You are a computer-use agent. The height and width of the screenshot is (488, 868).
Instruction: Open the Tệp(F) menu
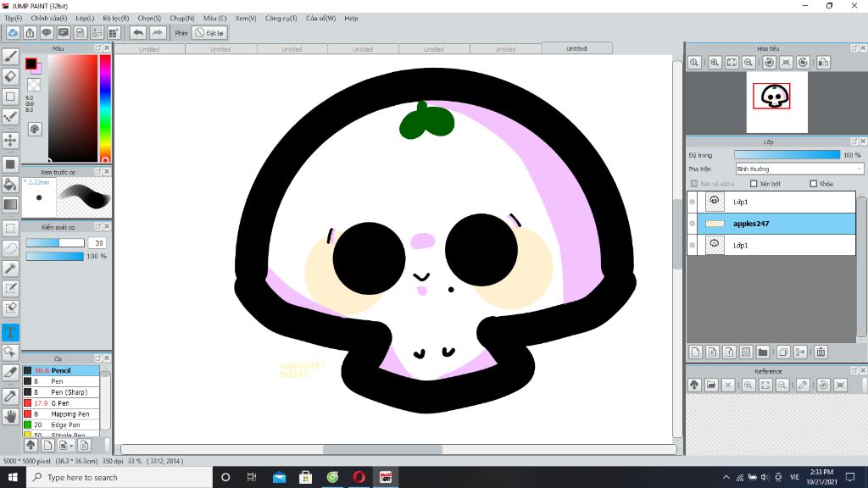point(14,19)
